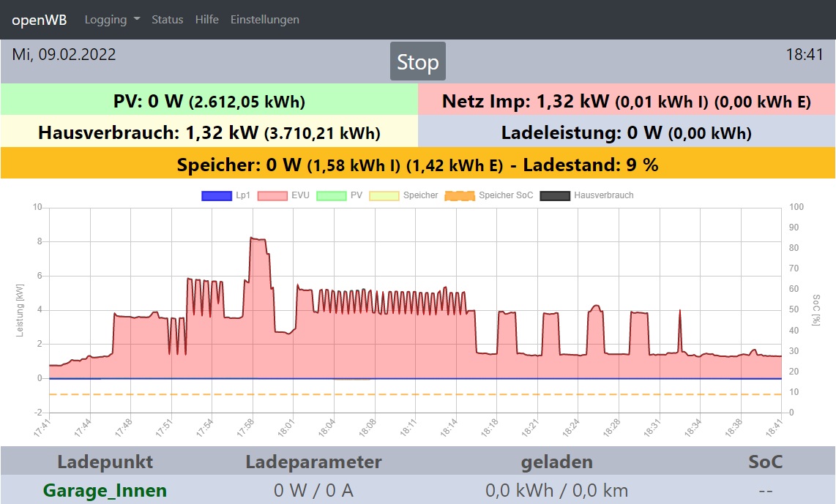Screen dimensions: 836x504
Task: Open the Status page
Action: (167, 20)
